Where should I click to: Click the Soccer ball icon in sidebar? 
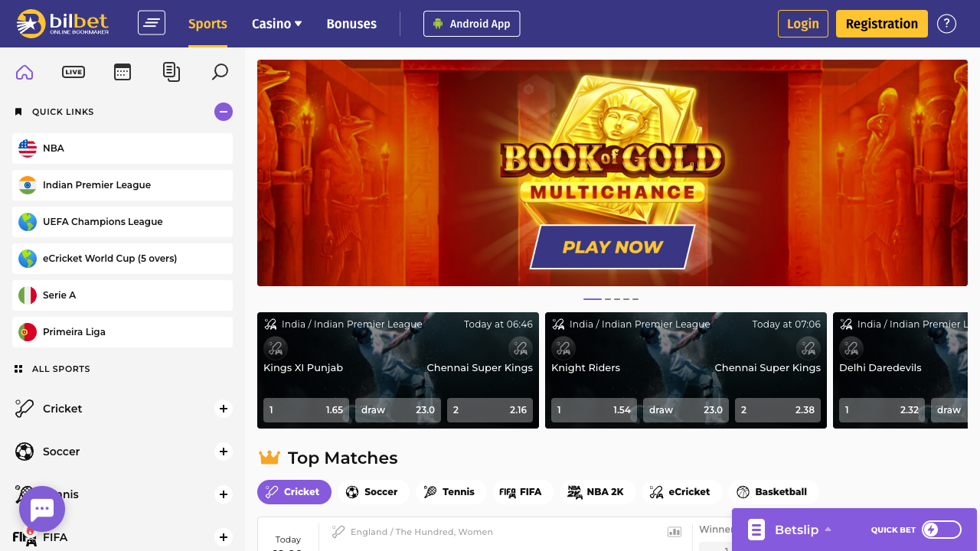click(24, 452)
